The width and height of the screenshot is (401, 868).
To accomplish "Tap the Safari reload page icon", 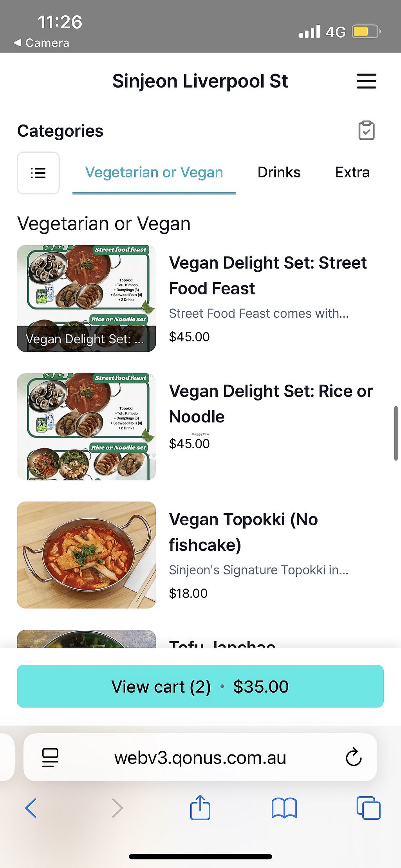I will pos(353,757).
